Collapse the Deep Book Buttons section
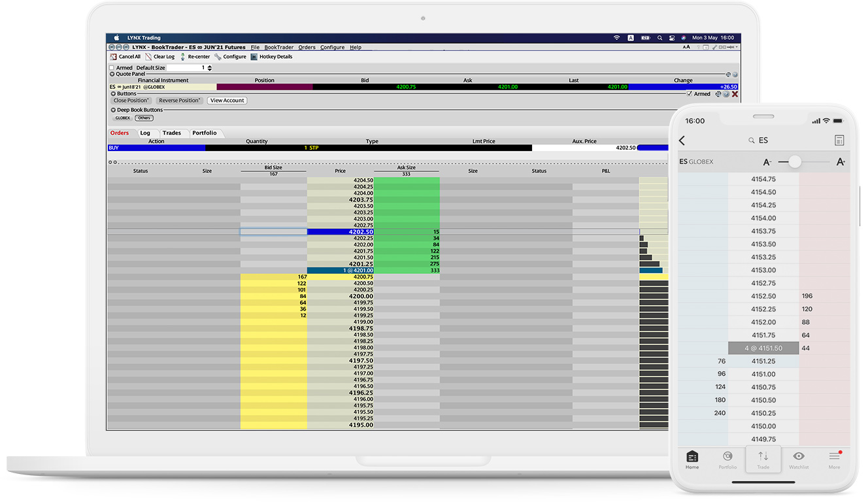 click(x=113, y=110)
